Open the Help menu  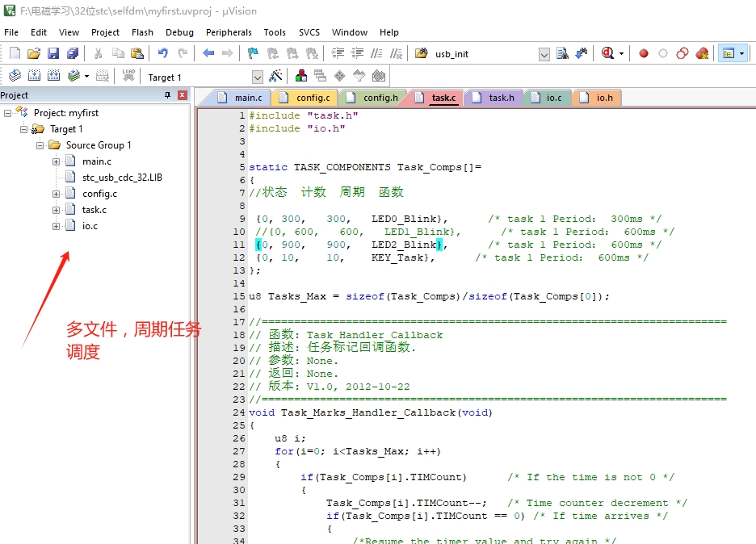[388, 32]
